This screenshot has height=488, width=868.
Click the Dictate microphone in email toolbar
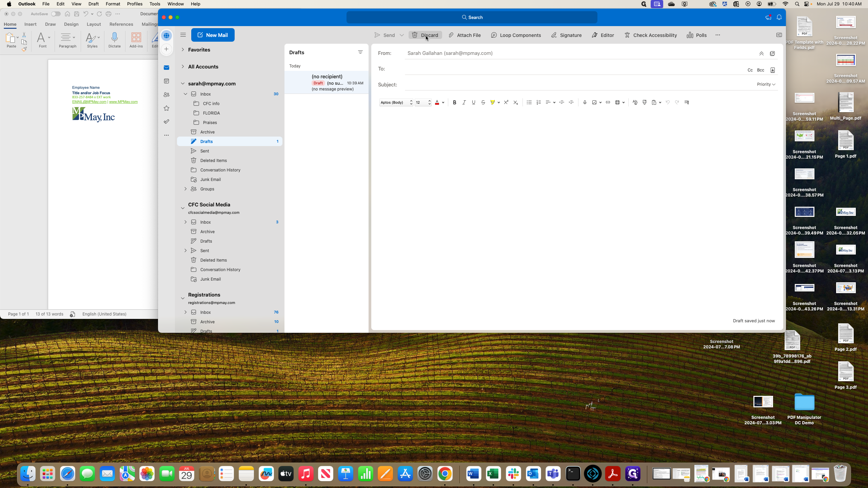point(585,102)
